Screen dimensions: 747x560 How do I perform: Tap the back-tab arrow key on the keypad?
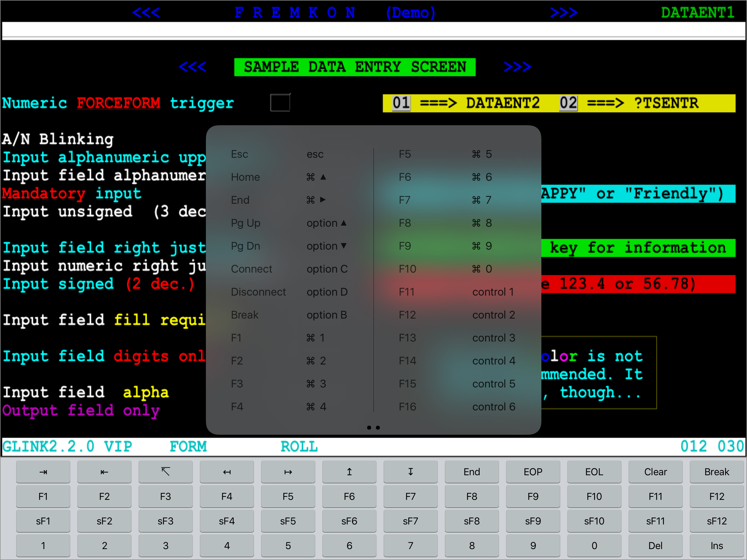click(104, 472)
